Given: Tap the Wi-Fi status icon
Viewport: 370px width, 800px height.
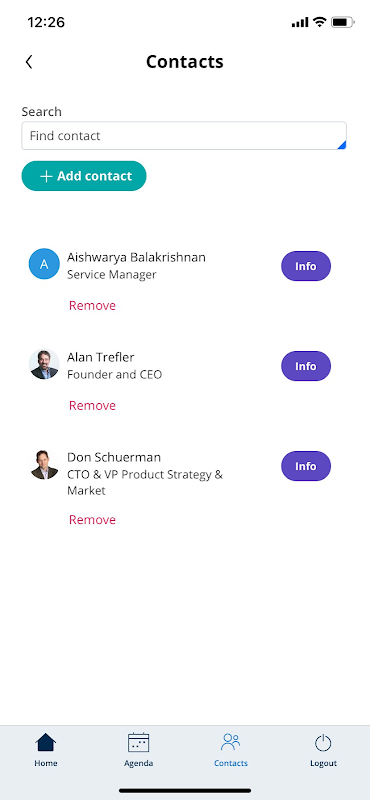Looking at the screenshot, I should (319, 22).
